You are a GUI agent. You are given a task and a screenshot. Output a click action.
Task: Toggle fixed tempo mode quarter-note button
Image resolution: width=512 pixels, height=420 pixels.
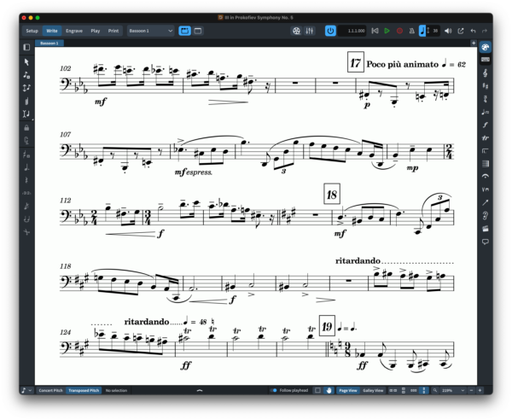[x=422, y=31]
